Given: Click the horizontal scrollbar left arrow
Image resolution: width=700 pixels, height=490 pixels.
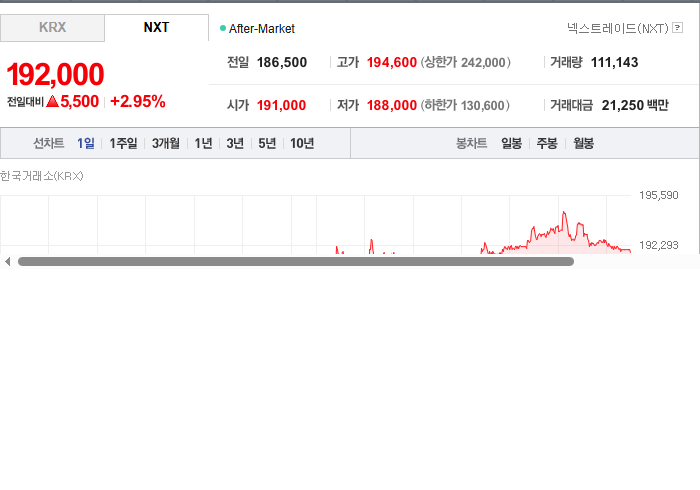Looking at the screenshot, I should pos(7,262).
